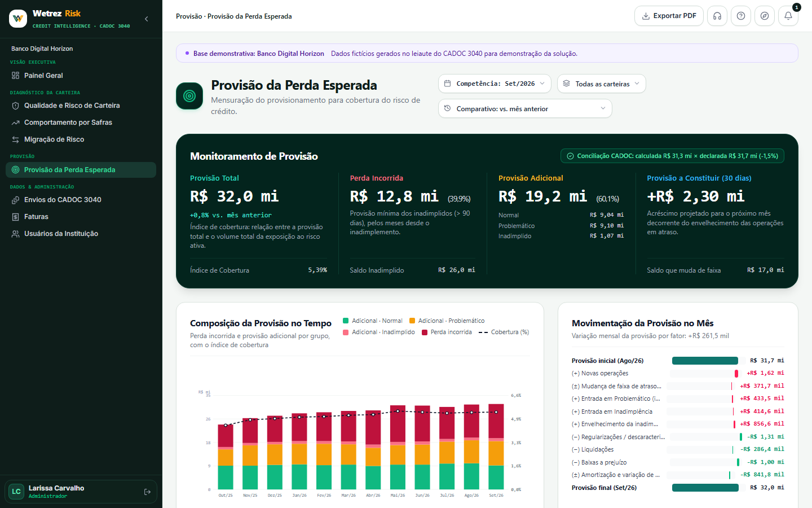Toggle the Perda incorrida legend series
812x508 pixels.
pyautogui.click(x=447, y=332)
